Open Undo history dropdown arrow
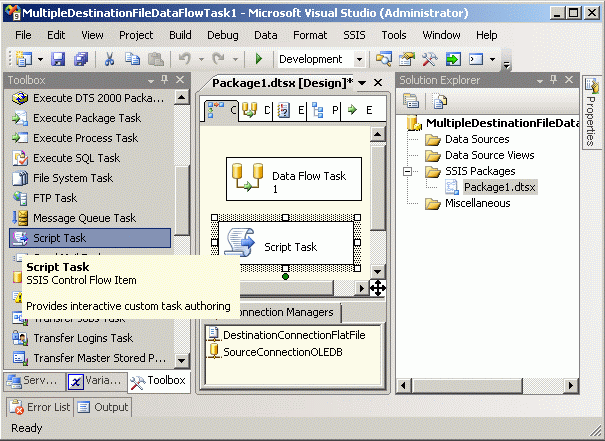This screenshot has height=441, width=605. tap(201, 59)
